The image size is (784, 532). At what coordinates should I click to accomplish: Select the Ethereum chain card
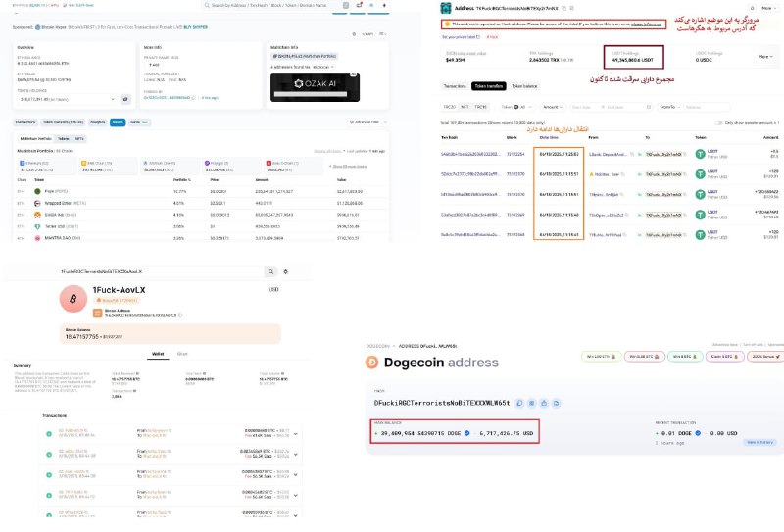coord(46,167)
